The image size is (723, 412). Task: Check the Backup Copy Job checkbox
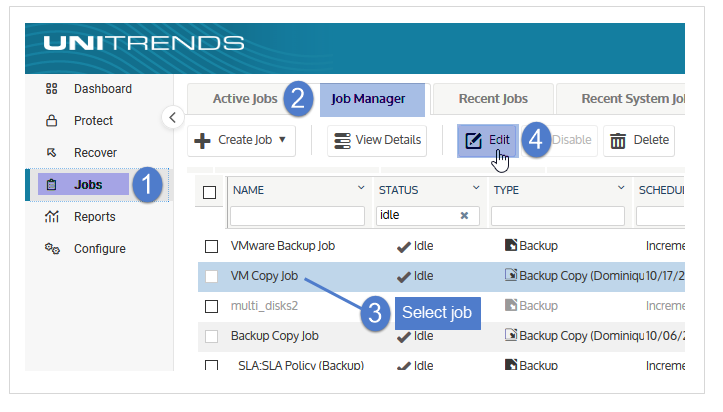pyautogui.click(x=211, y=336)
